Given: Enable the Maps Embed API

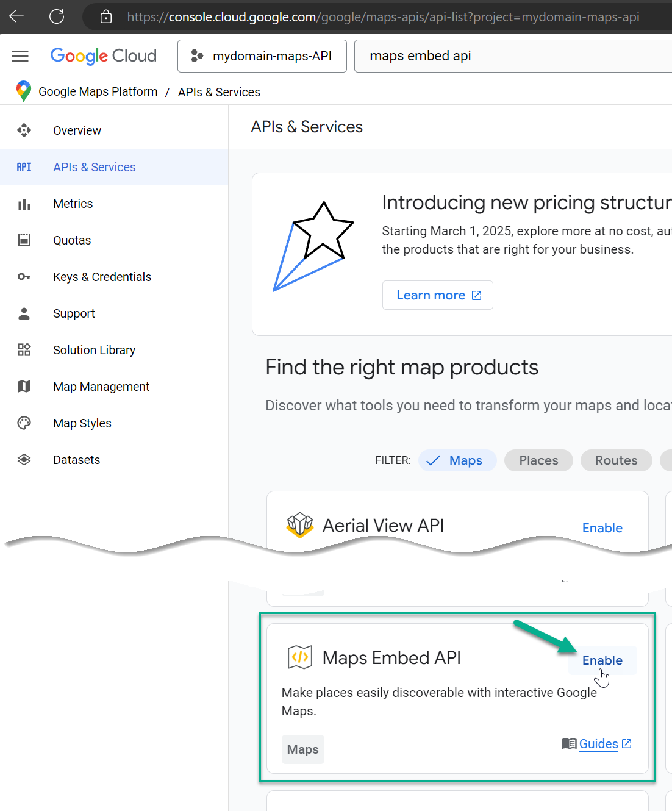Looking at the screenshot, I should pos(602,660).
